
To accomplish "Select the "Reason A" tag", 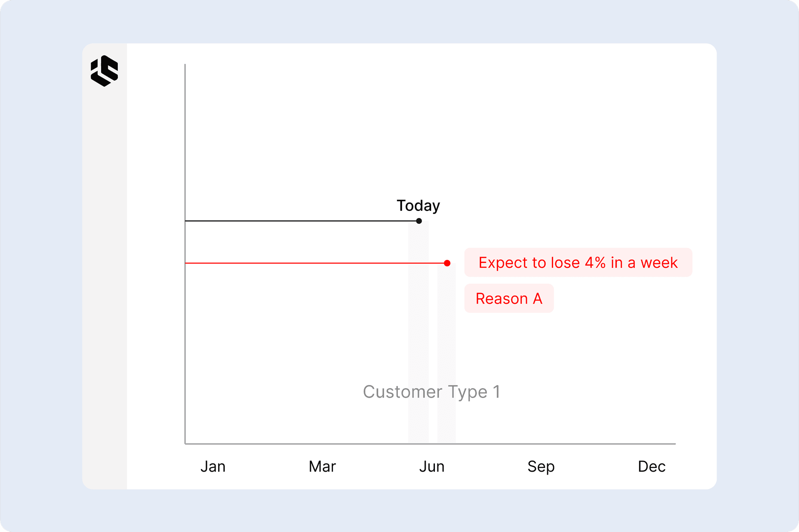I will click(x=509, y=298).
